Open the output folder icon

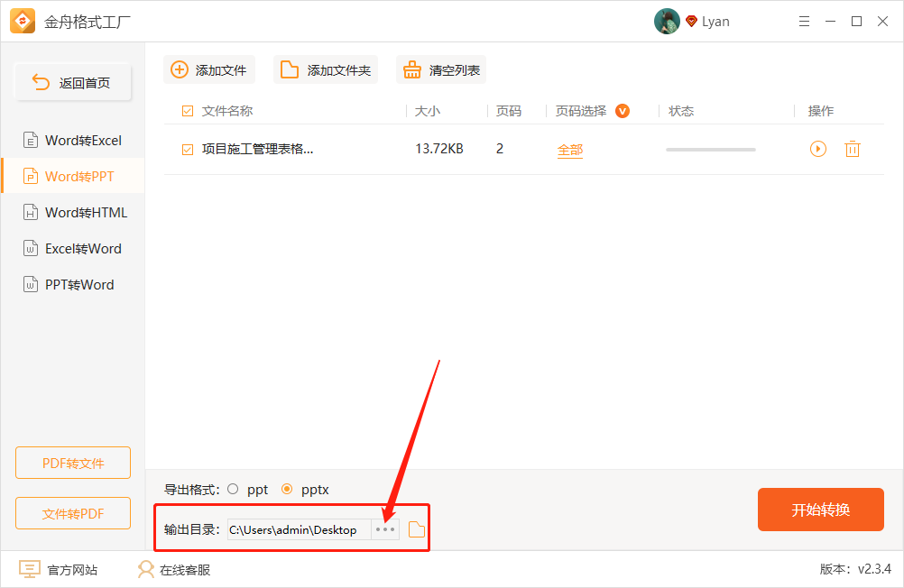[416, 529]
